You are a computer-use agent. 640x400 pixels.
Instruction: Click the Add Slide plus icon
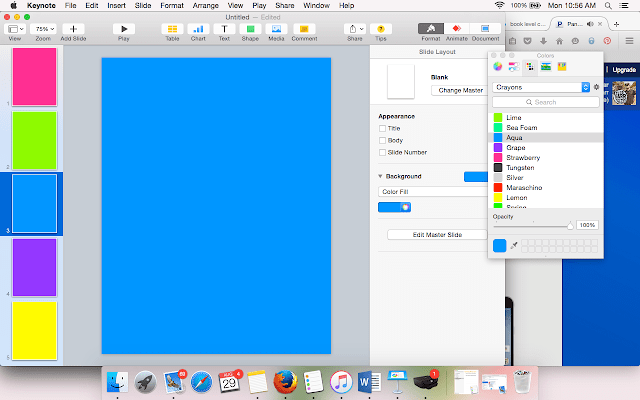tap(72, 29)
